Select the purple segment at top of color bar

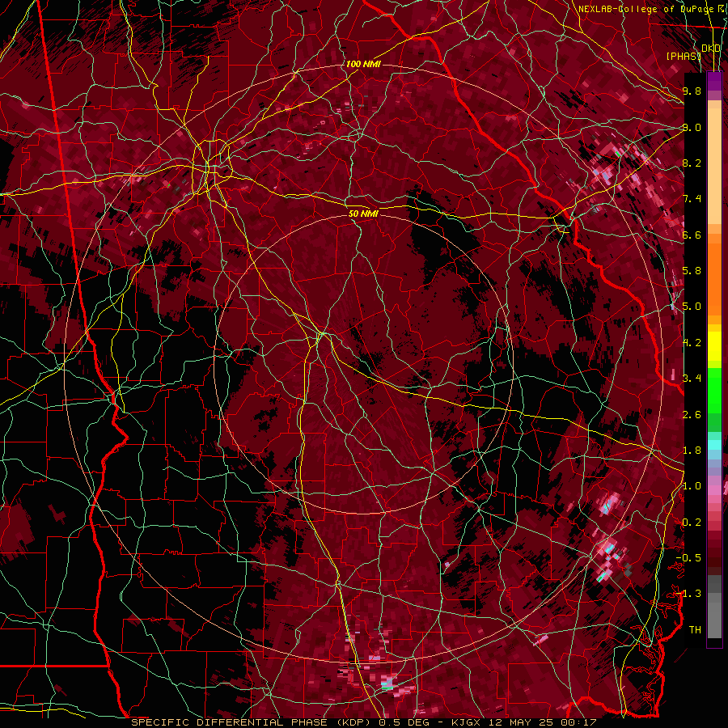pos(714,82)
